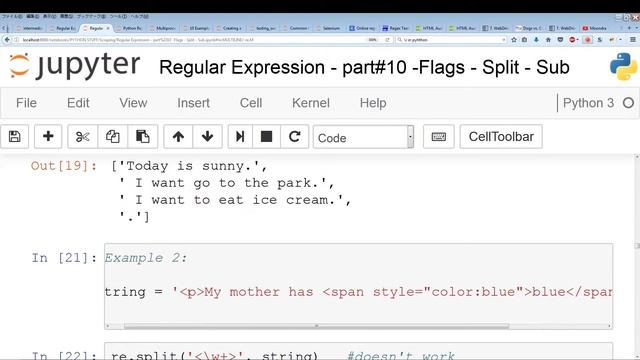Image resolution: width=640 pixels, height=360 pixels.
Task: Open the View menu
Action: [133, 103]
